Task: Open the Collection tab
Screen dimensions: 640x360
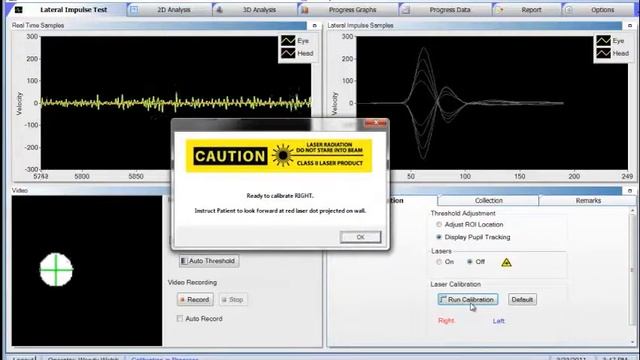Action: [x=489, y=200]
